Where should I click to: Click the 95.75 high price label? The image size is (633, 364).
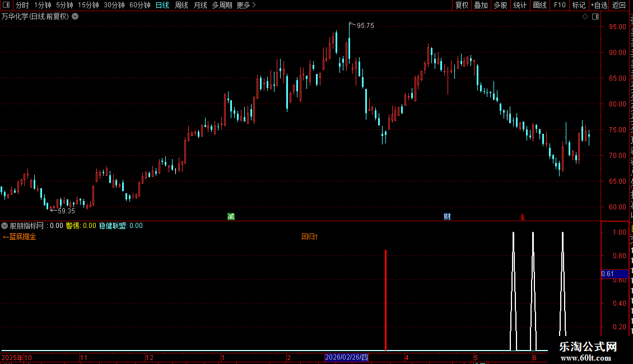(365, 26)
